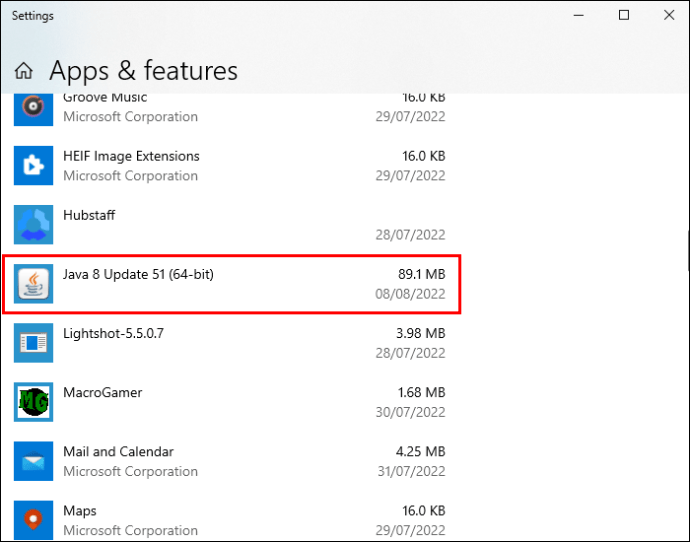690x542 pixels.
Task: Click the Mail and Calendar icon
Action: point(34,461)
